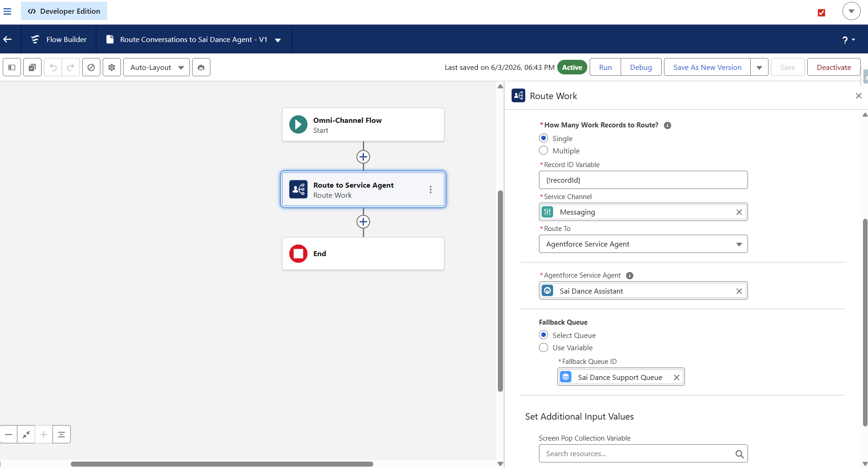Viewport: 868px width, 468px height.
Task: Click the Sai Dance Support Queue icon
Action: coord(566,377)
